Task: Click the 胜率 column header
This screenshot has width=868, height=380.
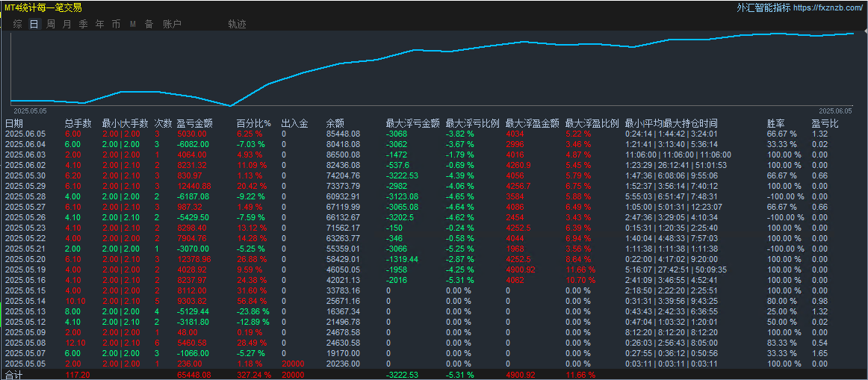Action: pyautogui.click(x=776, y=123)
